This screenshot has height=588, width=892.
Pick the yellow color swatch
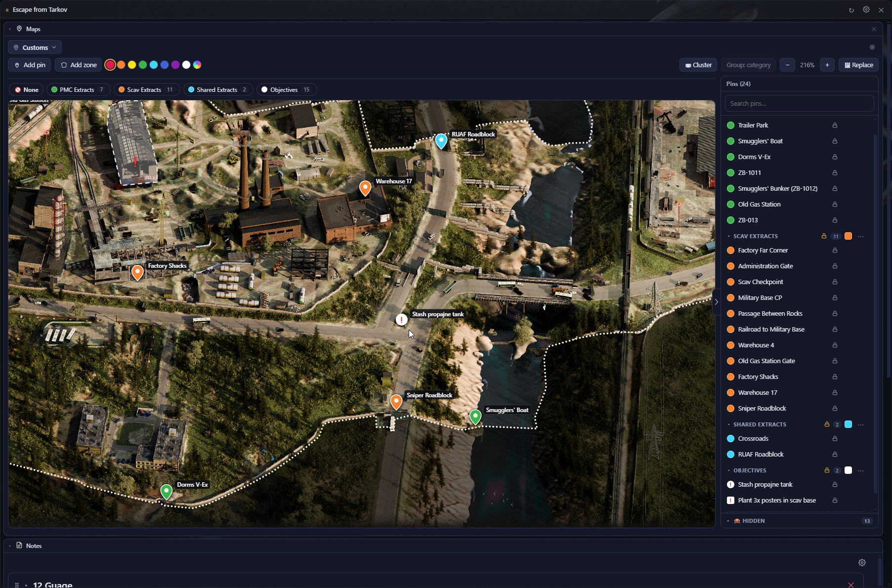(x=132, y=65)
